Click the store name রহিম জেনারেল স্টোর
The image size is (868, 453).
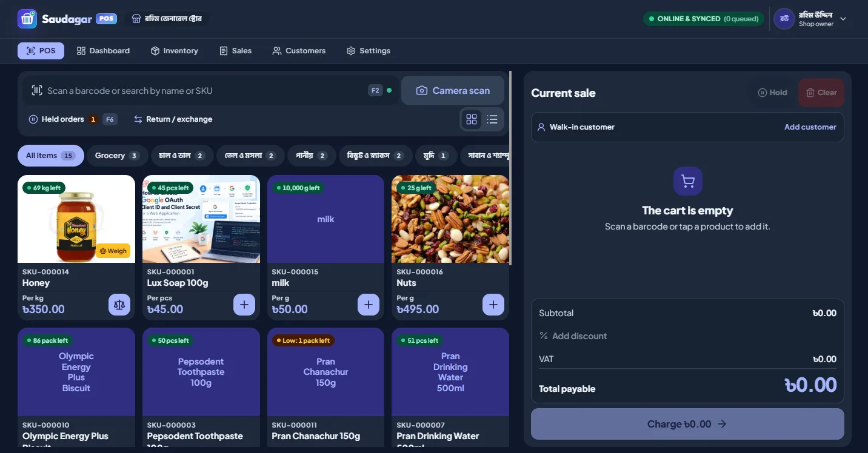pos(168,19)
